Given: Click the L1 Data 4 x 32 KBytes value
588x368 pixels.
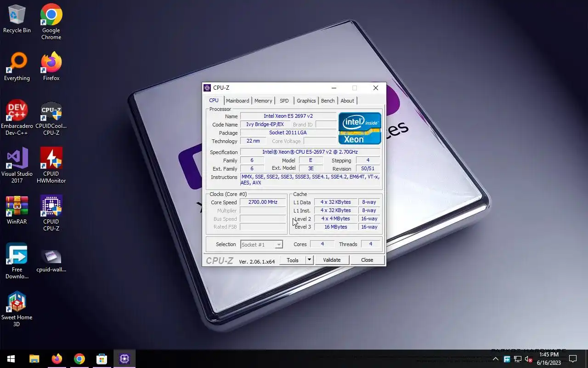Looking at the screenshot, I should click(336, 202).
